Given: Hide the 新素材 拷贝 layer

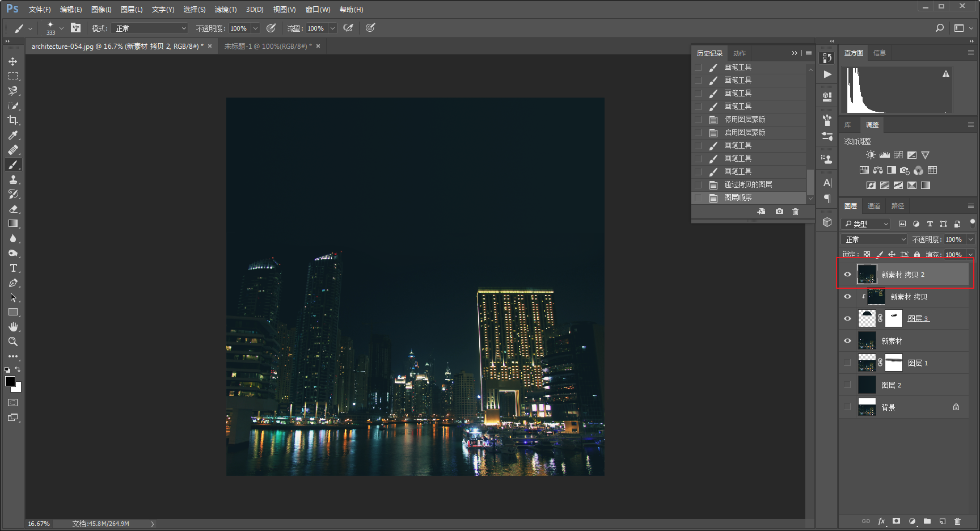Looking at the screenshot, I should 848,297.
